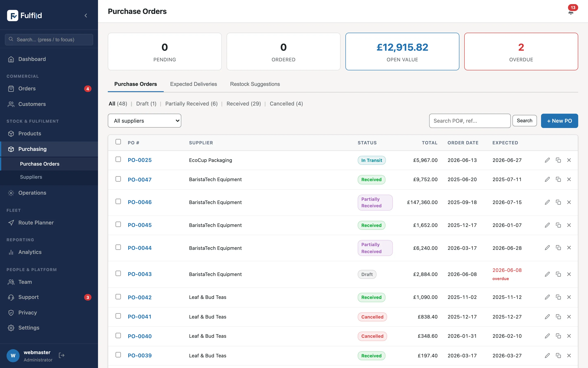Expand the Purchasing sidebar section
Viewport: 588px width, 368px height.
49,149
